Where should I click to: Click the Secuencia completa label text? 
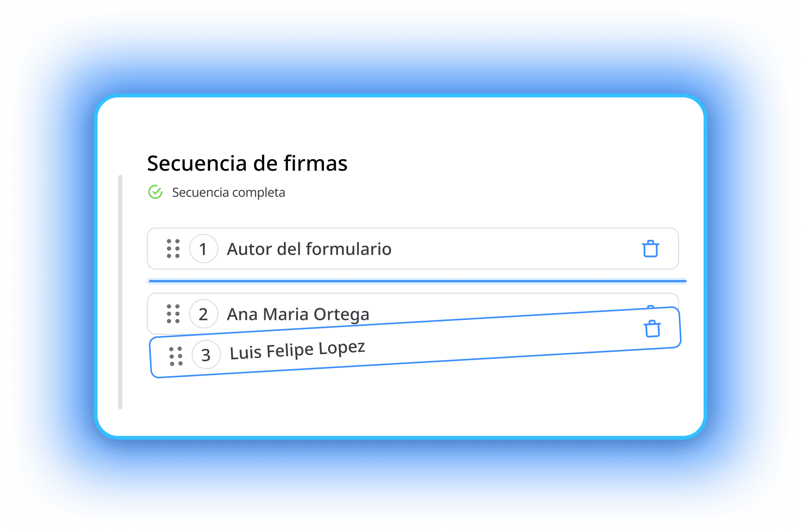[228, 193]
